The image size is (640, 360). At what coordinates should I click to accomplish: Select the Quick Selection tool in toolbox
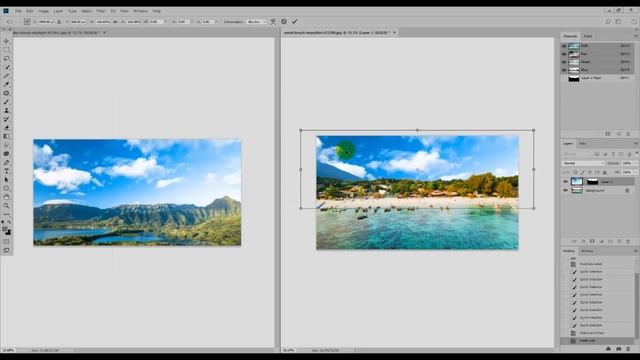[6, 67]
